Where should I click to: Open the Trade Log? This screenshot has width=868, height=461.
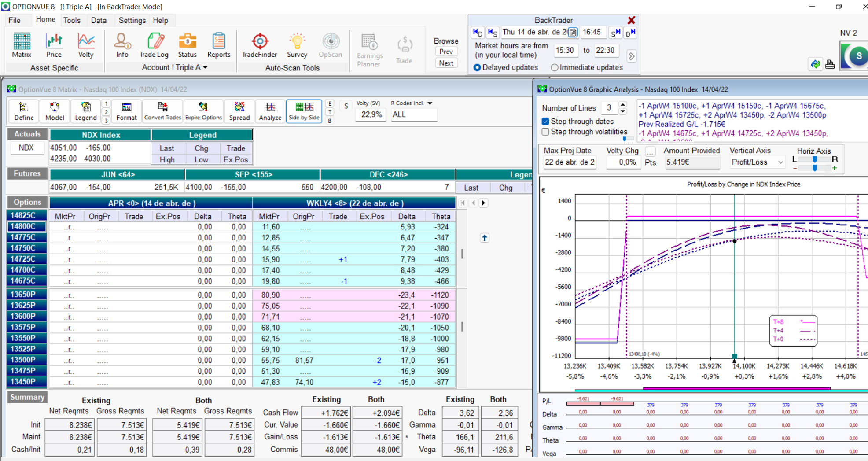pyautogui.click(x=154, y=45)
